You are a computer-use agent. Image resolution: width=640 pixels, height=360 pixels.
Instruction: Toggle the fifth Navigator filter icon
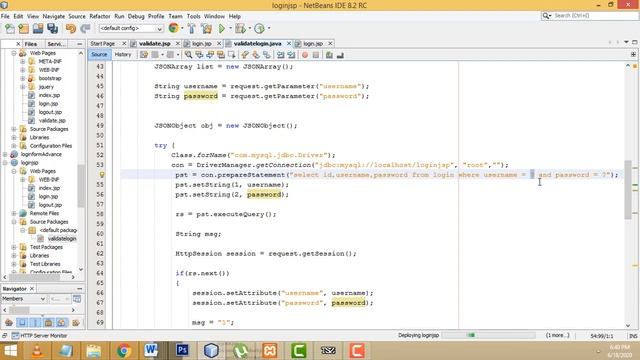pyautogui.click(x=61, y=323)
